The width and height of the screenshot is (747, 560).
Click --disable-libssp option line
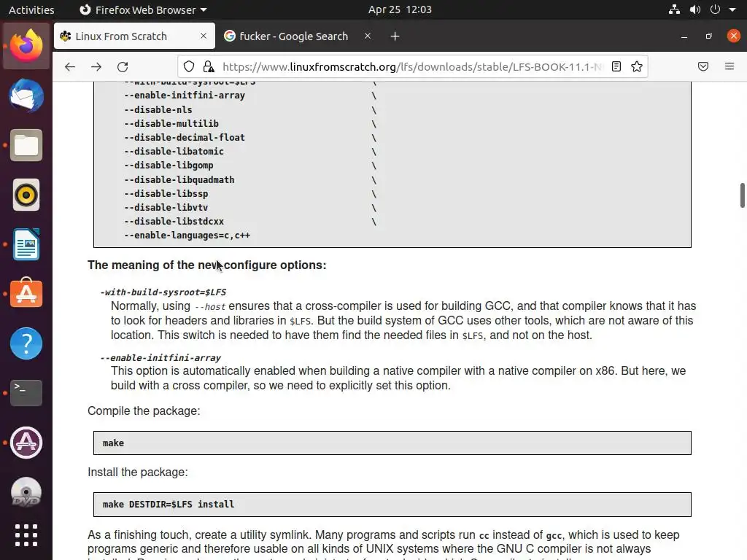tap(166, 194)
